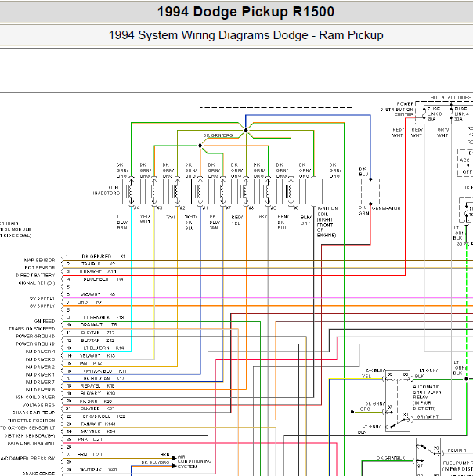This screenshot has width=473, height=476.
Task: Select wire label "ORG/WHT T6"
Action: point(99,325)
